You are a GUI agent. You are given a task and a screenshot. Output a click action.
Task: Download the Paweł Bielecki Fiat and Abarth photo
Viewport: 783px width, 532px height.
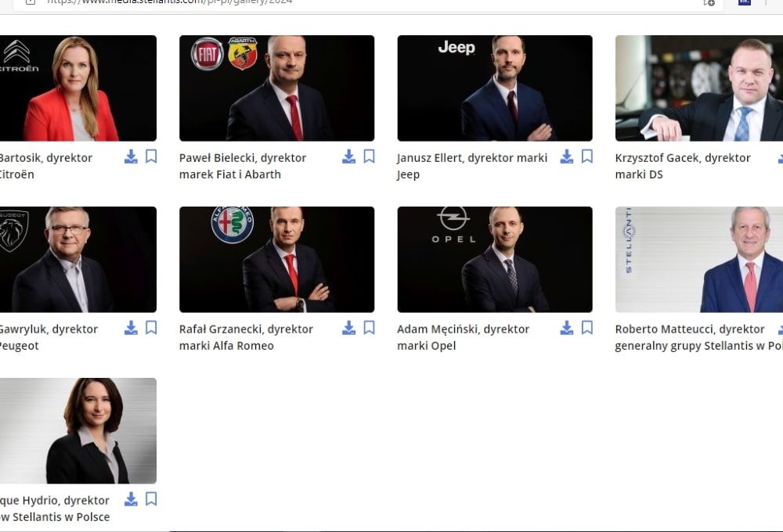348,157
